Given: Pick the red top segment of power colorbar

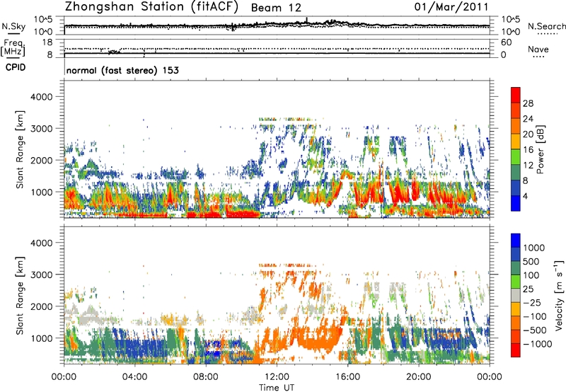Looking at the screenshot, I should tap(516, 96).
